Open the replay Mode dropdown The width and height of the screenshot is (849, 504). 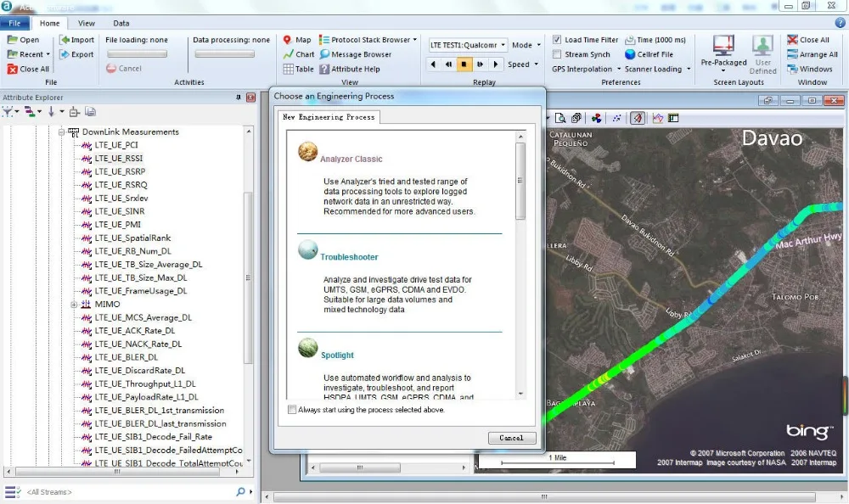(526, 45)
